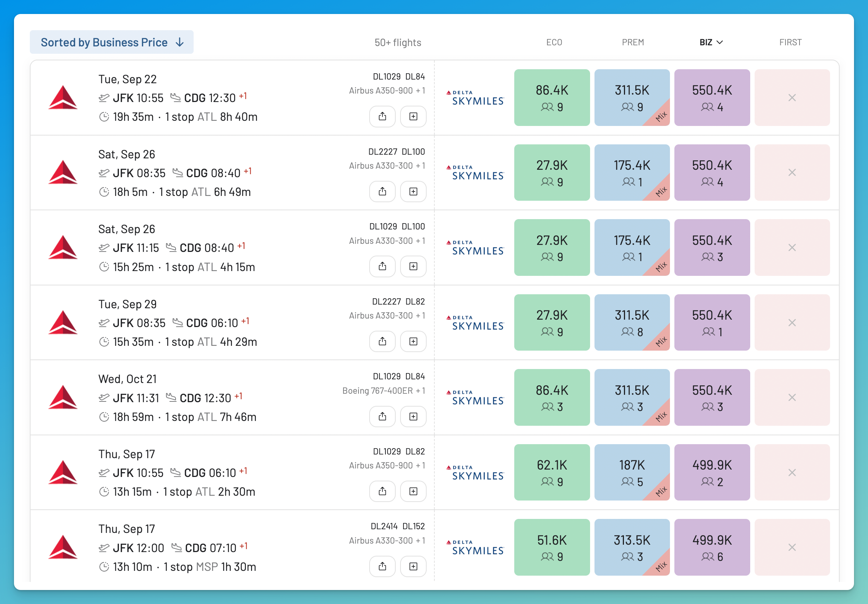Click Wed, Oct 21 date heading
Viewport: 868px width, 604px height.
click(x=127, y=379)
